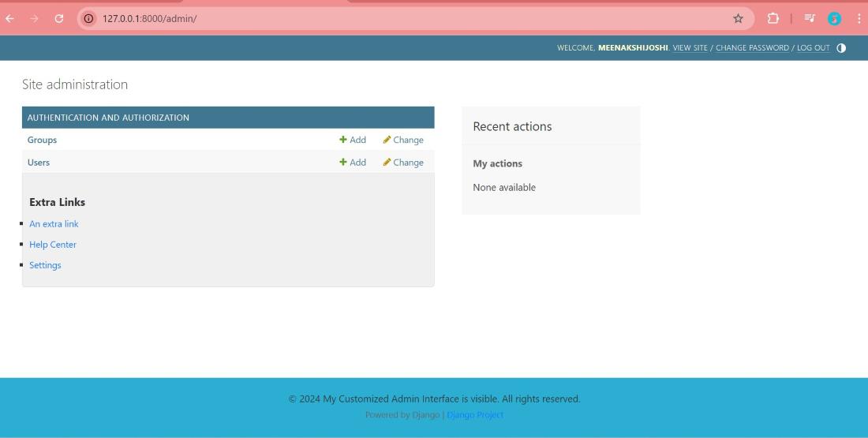
Task: Click the browser forward arrow
Action: point(34,19)
